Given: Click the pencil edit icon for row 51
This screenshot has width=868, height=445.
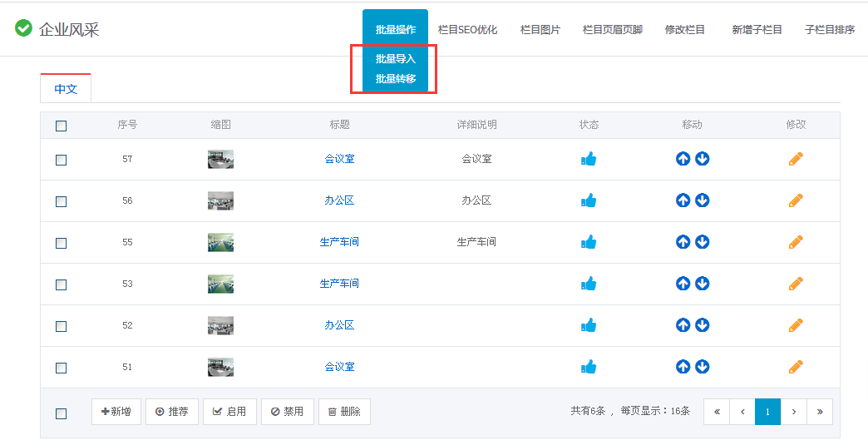Looking at the screenshot, I should tap(796, 367).
